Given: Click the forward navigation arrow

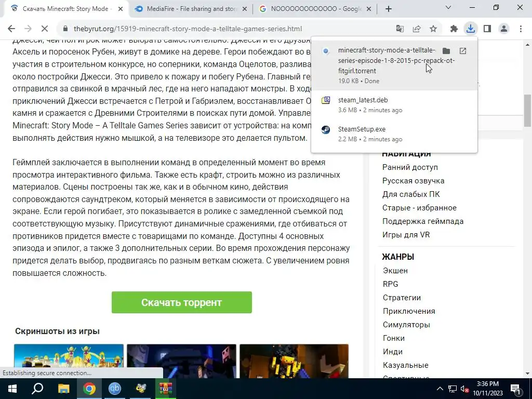Looking at the screenshot, I should click(x=28, y=29).
